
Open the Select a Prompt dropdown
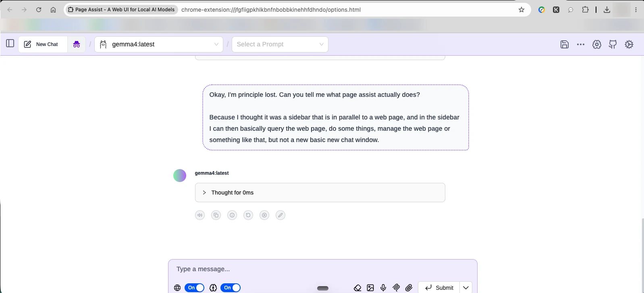point(280,44)
